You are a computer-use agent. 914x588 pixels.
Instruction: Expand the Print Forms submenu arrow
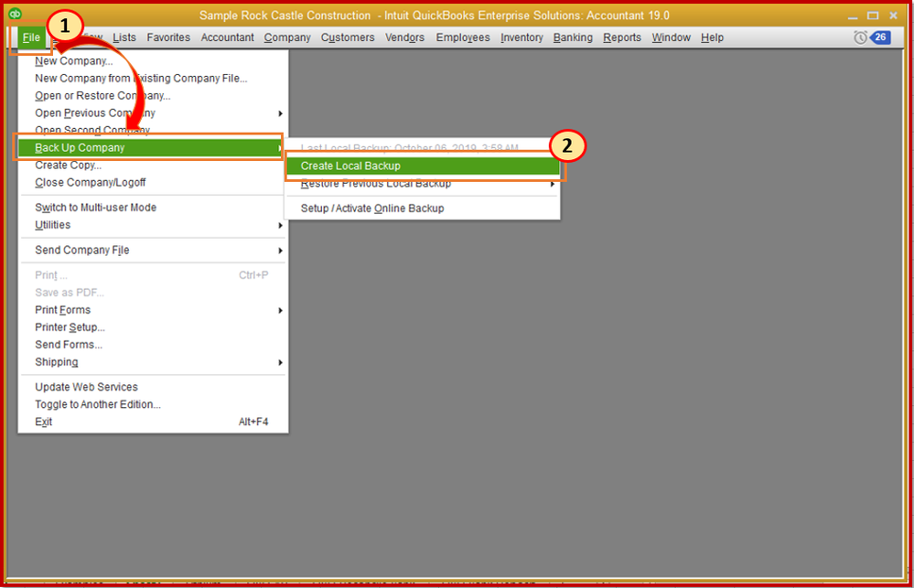point(280,311)
